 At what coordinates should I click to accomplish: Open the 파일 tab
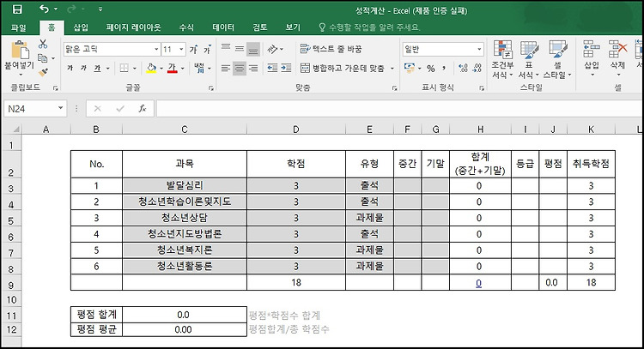(19, 27)
